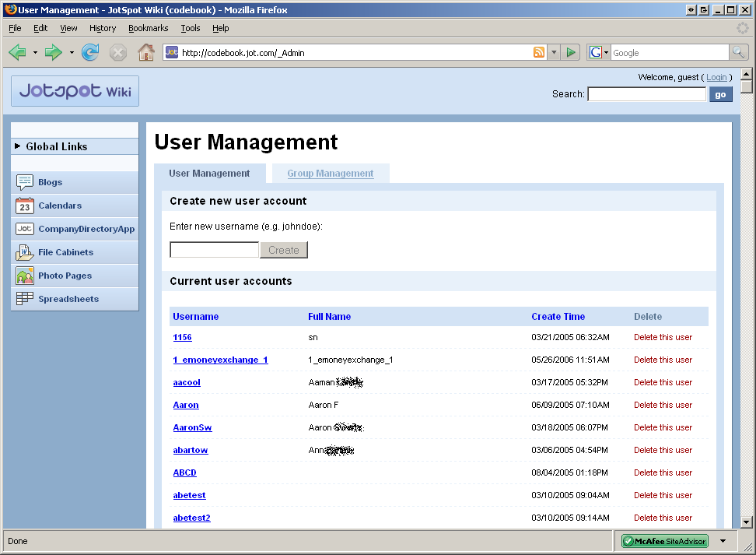Click the JotSpot Wiki logo
This screenshot has width=756, height=555.
click(x=75, y=91)
